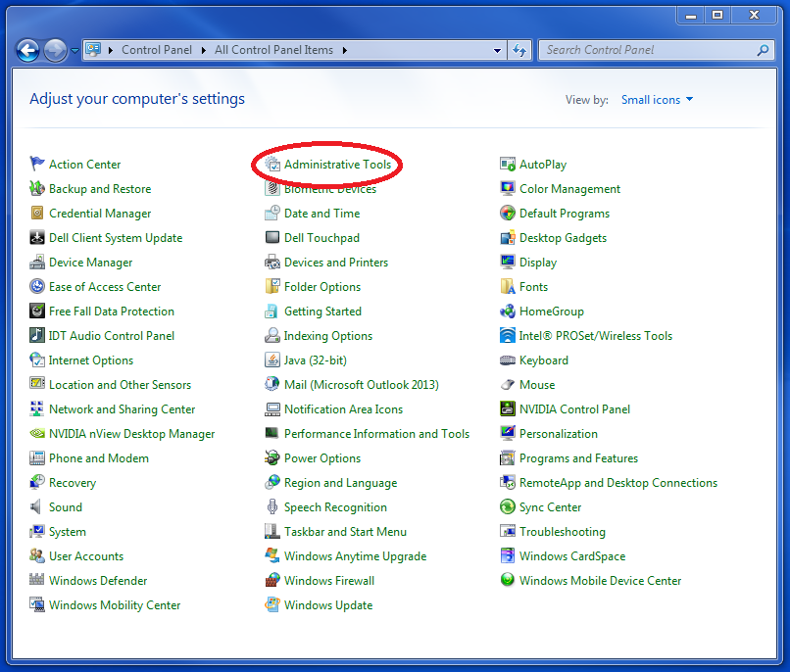The image size is (790, 672).
Task: Open the User Accounts icon
Action: (x=37, y=555)
